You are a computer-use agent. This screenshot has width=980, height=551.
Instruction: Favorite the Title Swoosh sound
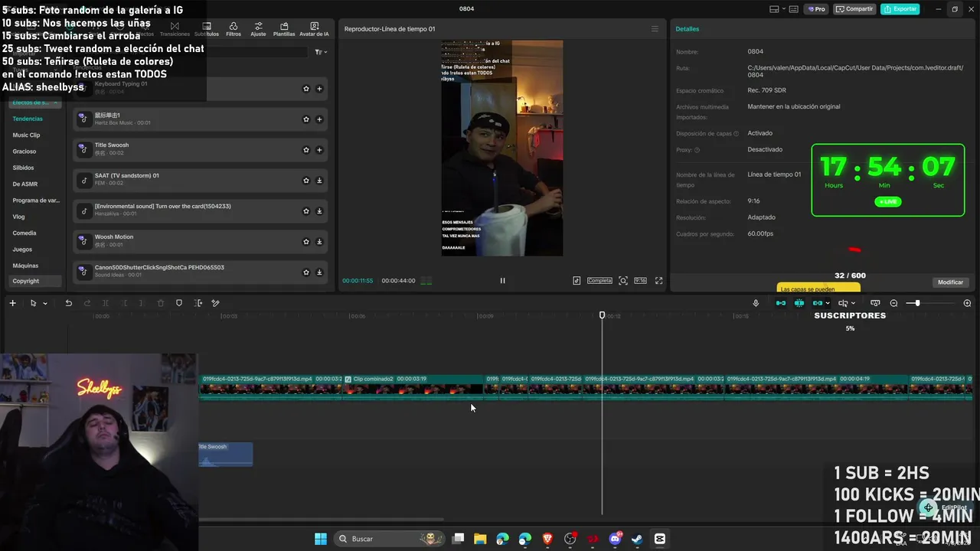pyautogui.click(x=306, y=150)
